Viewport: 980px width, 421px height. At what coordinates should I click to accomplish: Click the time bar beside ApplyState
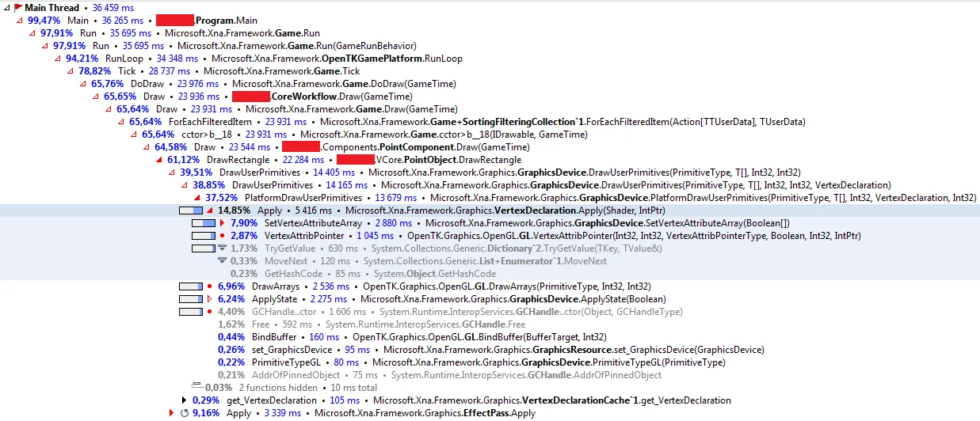191,299
